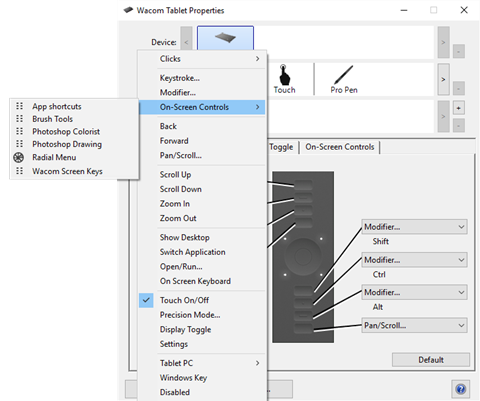The image size is (480, 401).
Task: Expand the Clicks submenu
Action: 202,59
